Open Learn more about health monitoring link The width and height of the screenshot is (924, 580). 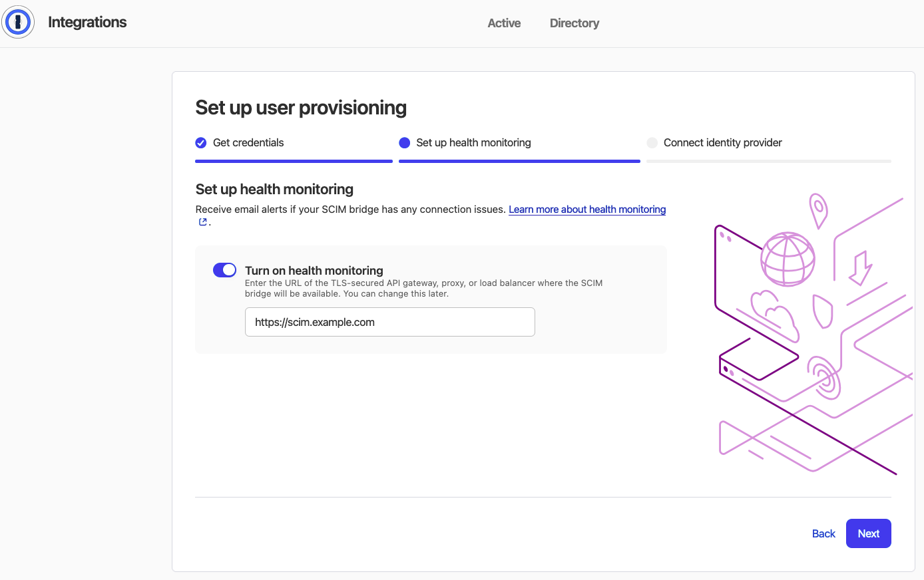[587, 210]
